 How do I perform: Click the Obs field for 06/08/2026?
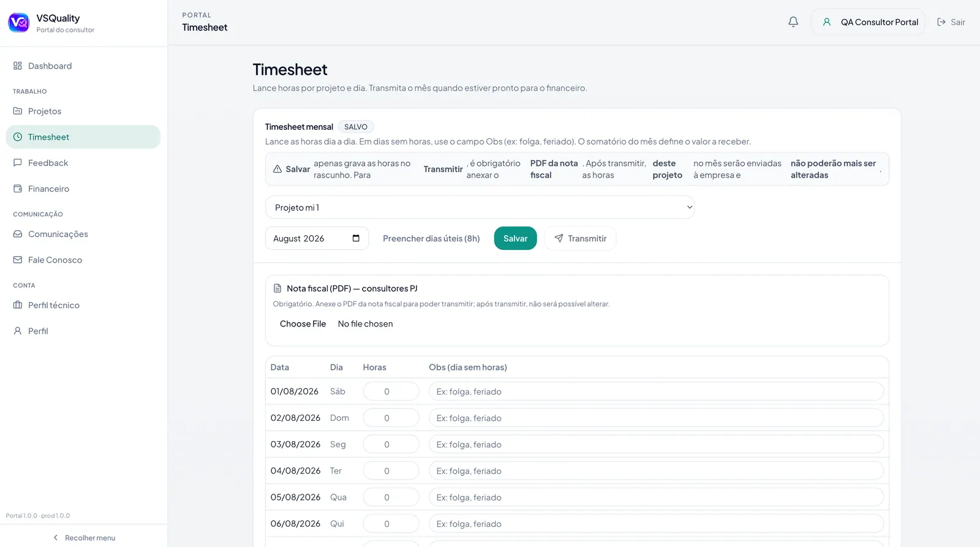656,524
